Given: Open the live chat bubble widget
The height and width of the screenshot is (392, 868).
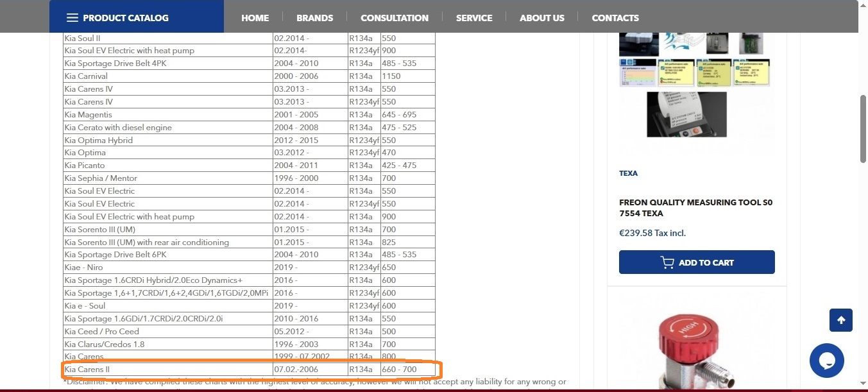Looking at the screenshot, I should pyautogui.click(x=826, y=361).
